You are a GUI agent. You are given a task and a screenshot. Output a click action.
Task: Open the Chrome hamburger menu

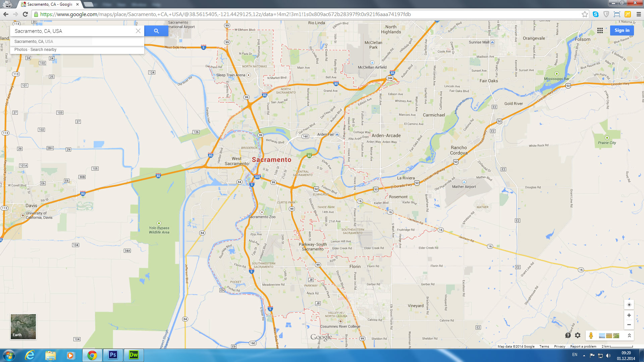coord(639,14)
